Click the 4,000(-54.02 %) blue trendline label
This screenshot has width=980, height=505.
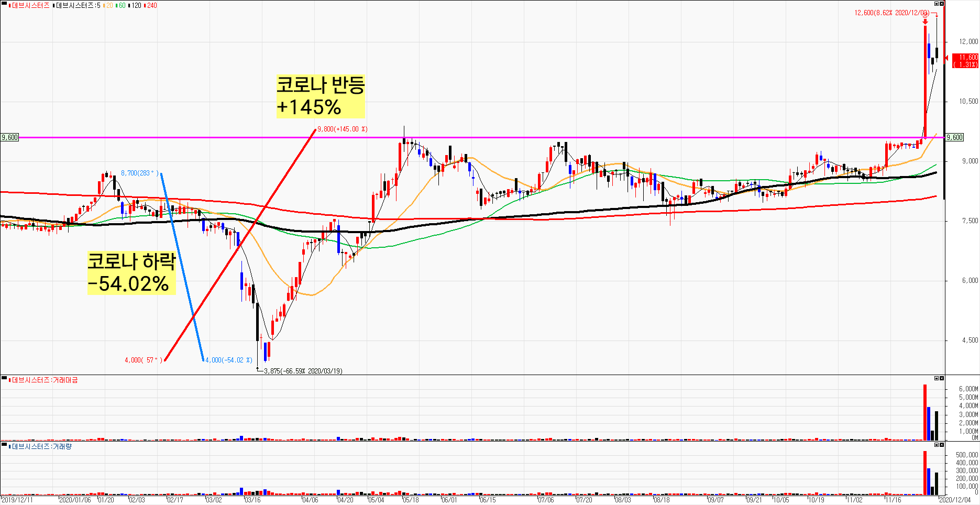tap(229, 360)
